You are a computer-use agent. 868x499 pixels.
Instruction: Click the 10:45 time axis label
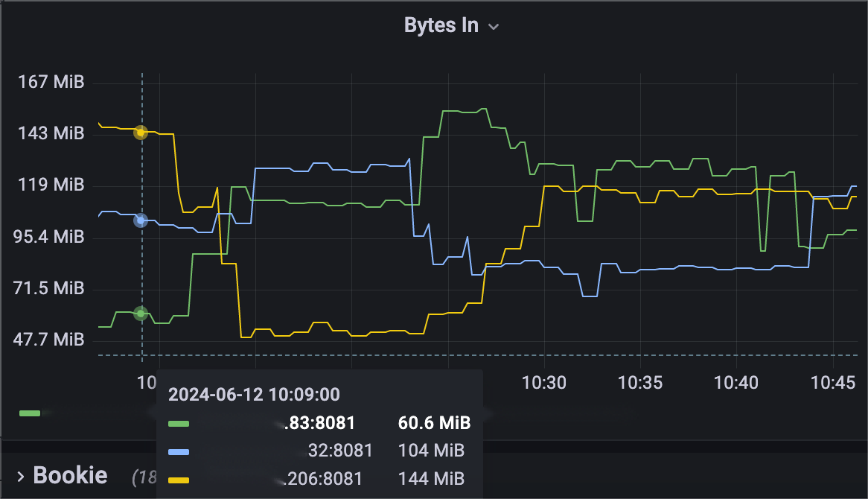coord(833,383)
